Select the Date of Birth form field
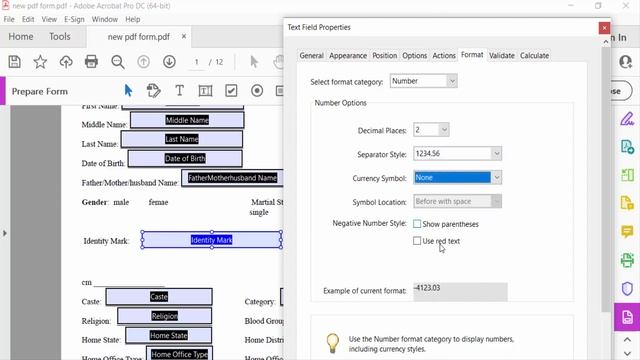Viewport: 640px width, 360px height. (185, 158)
